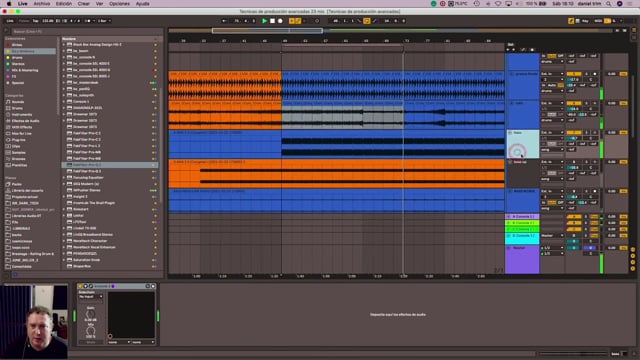Select Focusing Equalizer in browser list
640x360 pixels.
[110, 178]
